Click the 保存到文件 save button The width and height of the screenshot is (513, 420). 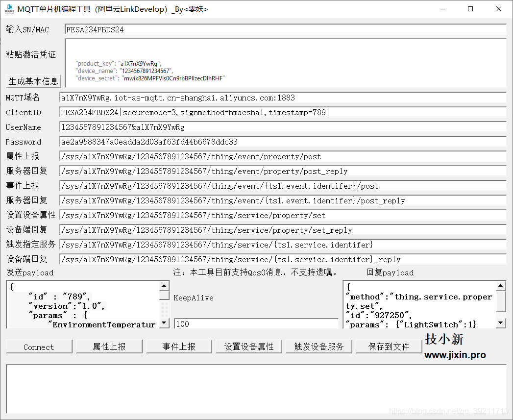coord(389,346)
